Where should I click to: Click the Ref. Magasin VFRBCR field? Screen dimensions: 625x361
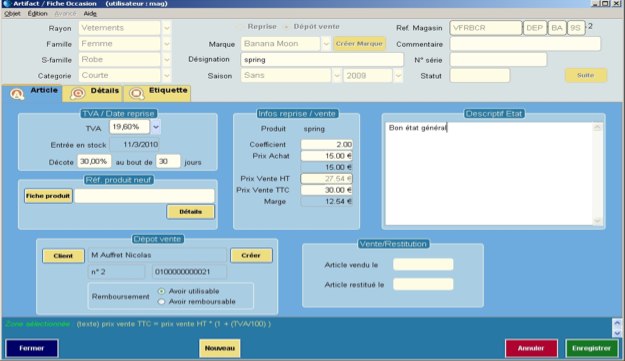point(485,28)
